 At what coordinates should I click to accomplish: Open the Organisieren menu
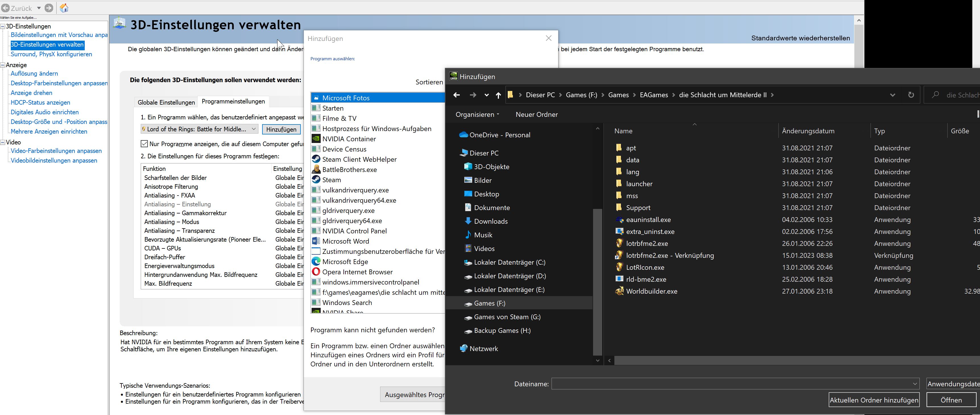point(477,115)
